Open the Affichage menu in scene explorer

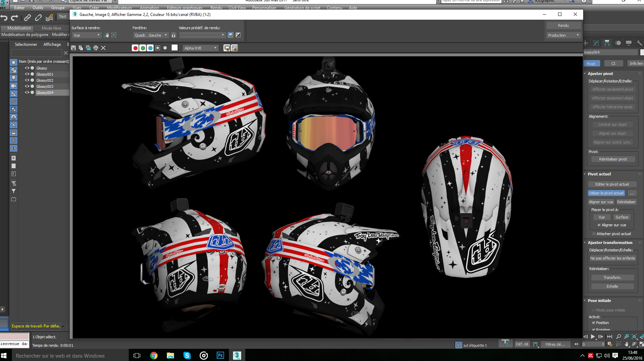[52, 44]
